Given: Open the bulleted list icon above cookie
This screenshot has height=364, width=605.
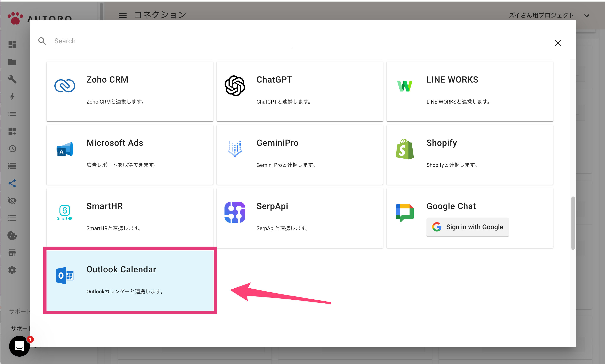Looking at the screenshot, I should point(12,218).
